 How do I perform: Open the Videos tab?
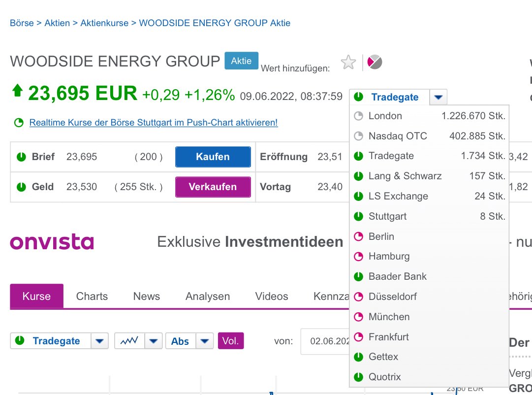[x=272, y=296]
